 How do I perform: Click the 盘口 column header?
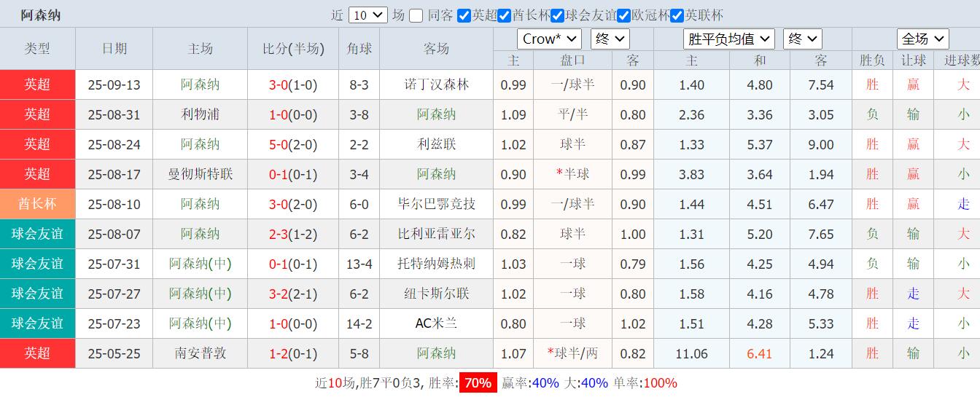point(572,60)
